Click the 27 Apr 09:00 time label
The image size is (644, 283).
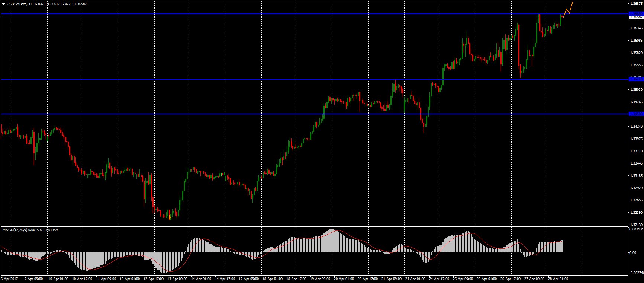pos(534,279)
